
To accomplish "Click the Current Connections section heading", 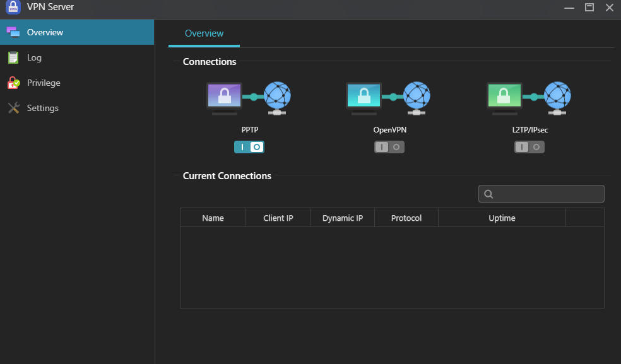I will click(227, 176).
